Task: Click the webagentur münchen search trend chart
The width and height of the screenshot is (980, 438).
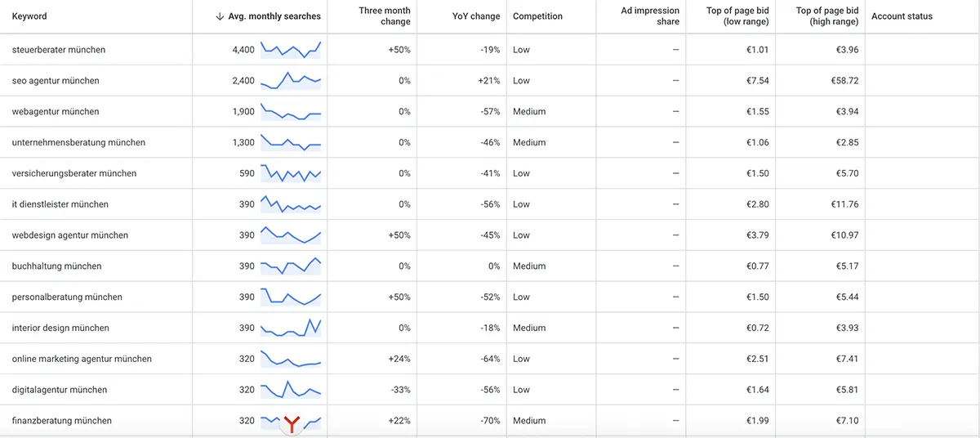Action: coord(291,112)
